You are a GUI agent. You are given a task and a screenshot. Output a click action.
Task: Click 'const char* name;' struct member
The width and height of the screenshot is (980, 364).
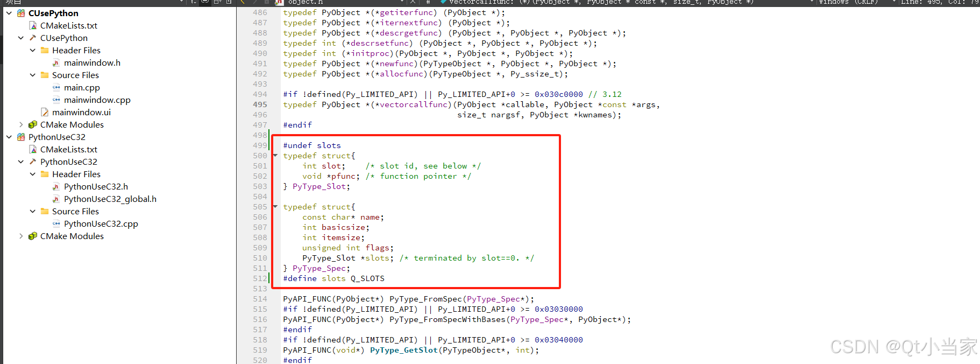pyautogui.click(x=343, y=217)
